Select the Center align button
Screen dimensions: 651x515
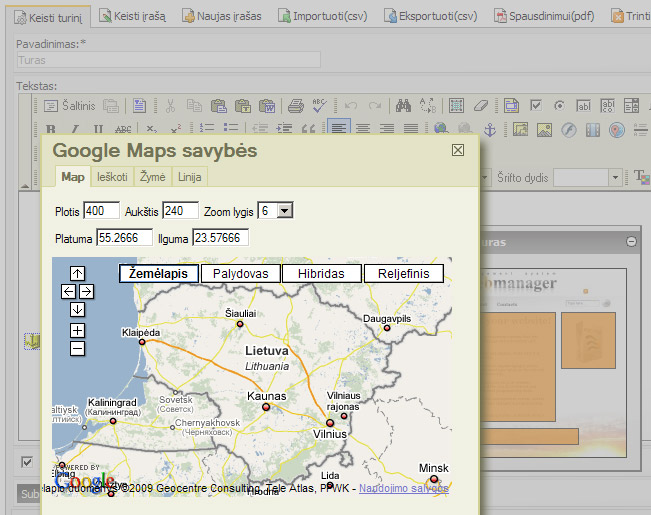363,129
